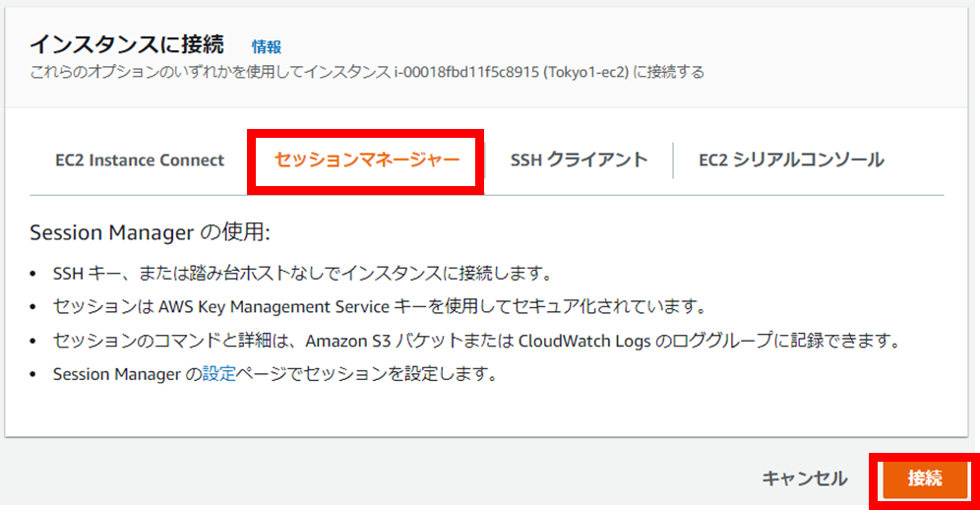Click the キャンセル button
The width and height of the screenshot is (980, 510).
(x=805, y=478)
